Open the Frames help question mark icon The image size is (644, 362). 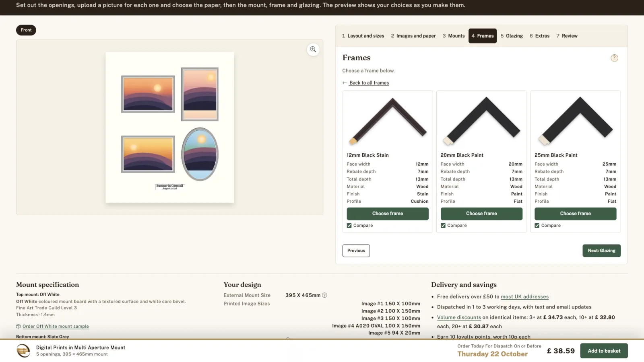pos(614,58)
